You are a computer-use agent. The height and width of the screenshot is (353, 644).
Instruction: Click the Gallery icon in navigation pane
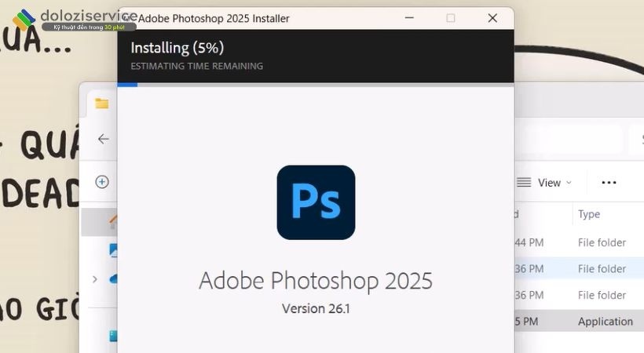point(113,250)
